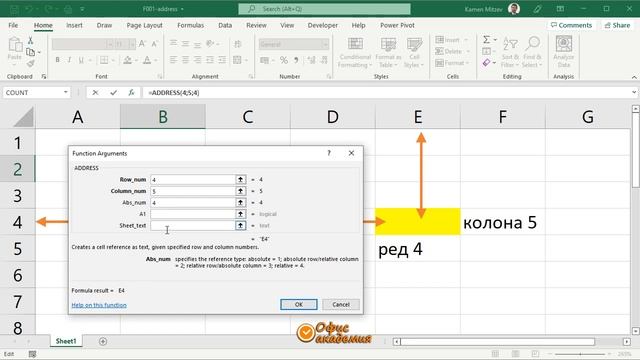Viewport: 640px width, 360px height.
Task: Switch to the Page Layout tab
Action: [x=144, y=25]
